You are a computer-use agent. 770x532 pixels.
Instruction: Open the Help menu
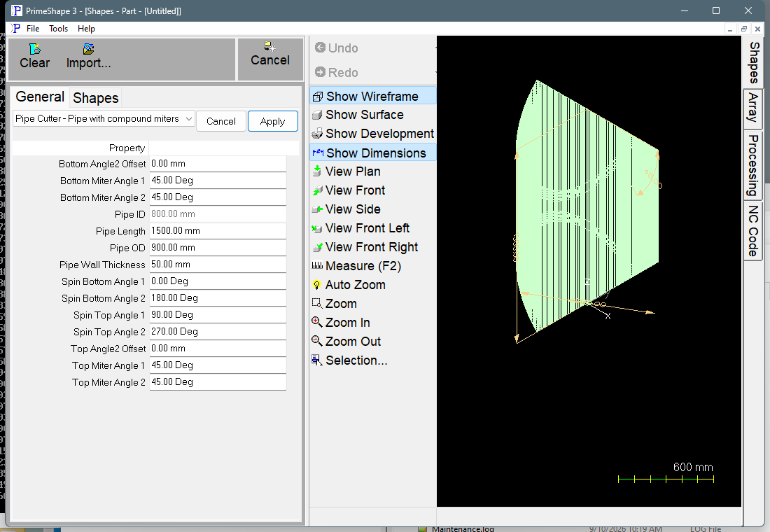(86, 29)
